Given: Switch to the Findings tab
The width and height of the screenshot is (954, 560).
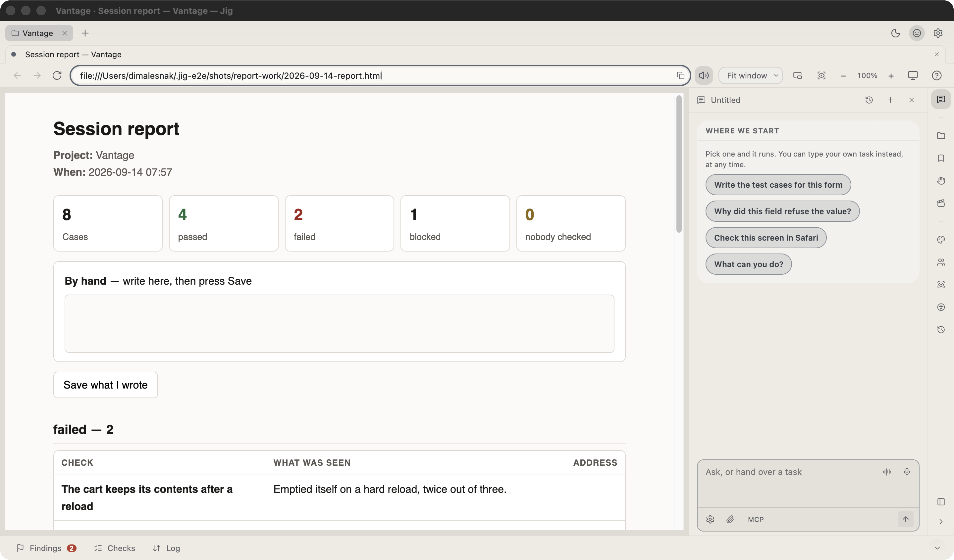Looking at the screenshot, I should click(x=46, y=548).
